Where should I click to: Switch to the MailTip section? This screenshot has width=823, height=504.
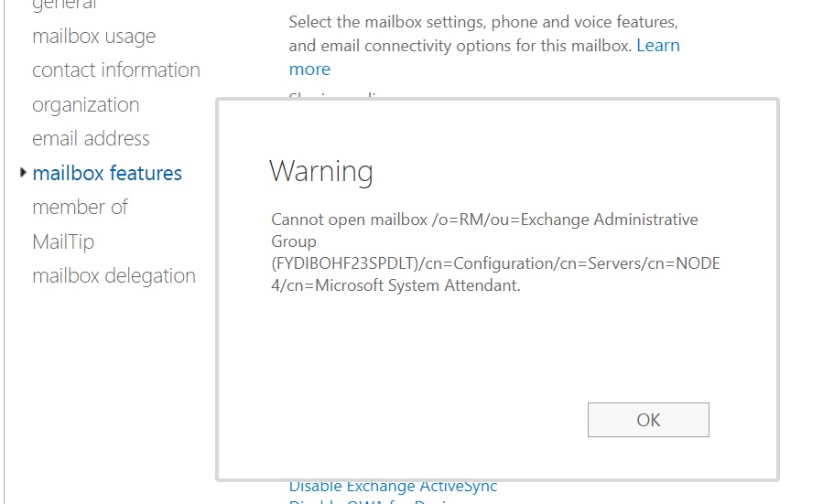[63, 241]
